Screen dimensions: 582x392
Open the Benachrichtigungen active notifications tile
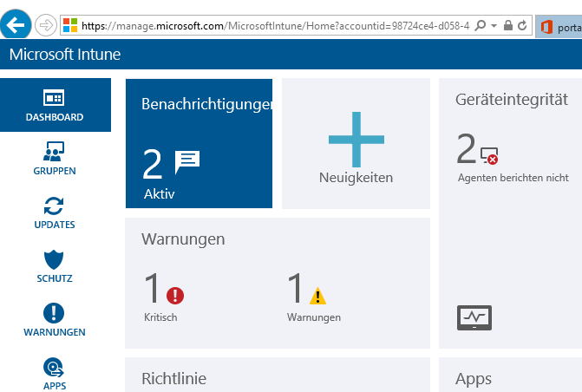click(x=199, y=143)
